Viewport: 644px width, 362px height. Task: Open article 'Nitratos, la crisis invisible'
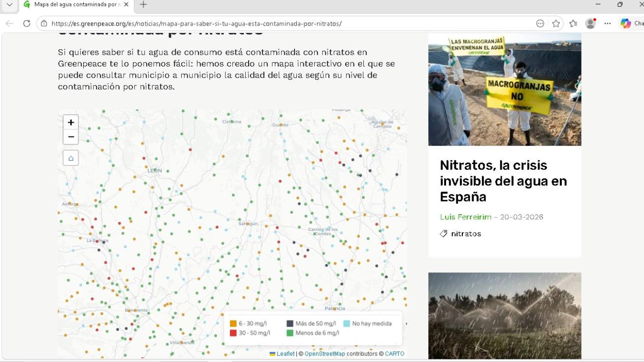click(x=503, y=181)
